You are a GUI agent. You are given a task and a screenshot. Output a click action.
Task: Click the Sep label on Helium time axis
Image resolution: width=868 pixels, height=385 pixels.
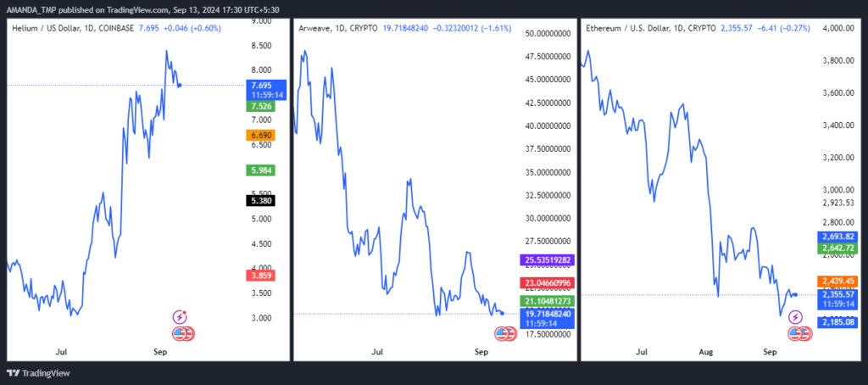pos(160,352)
